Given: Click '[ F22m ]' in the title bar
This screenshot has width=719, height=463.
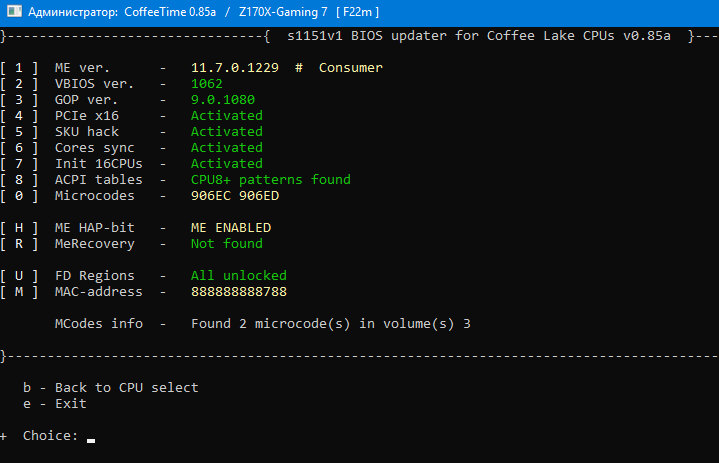Looking at the screenshot, I should click(x=358, y=12).
